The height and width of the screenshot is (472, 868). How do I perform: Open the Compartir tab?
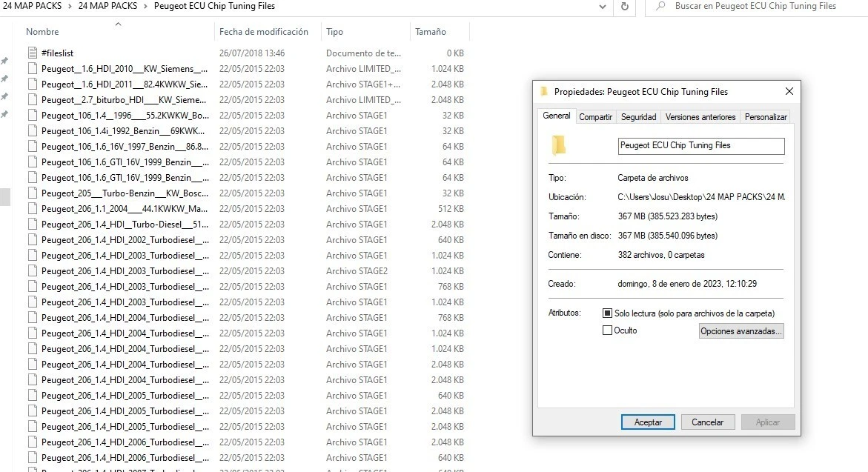pyautogui.click(x=596, y=117)
